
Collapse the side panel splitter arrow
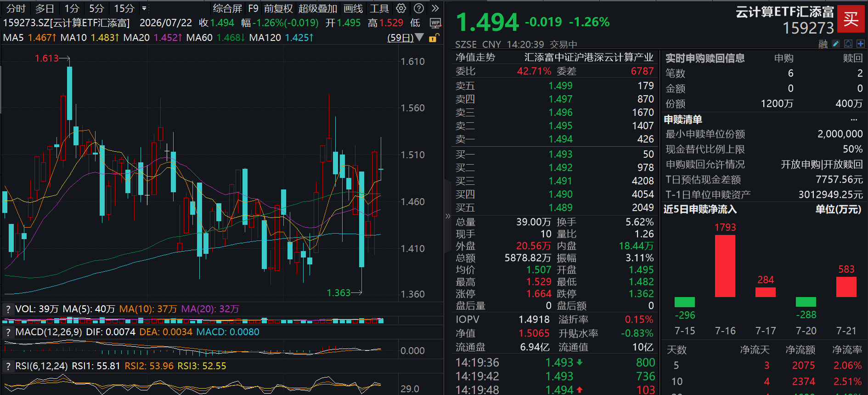point(448,216)
